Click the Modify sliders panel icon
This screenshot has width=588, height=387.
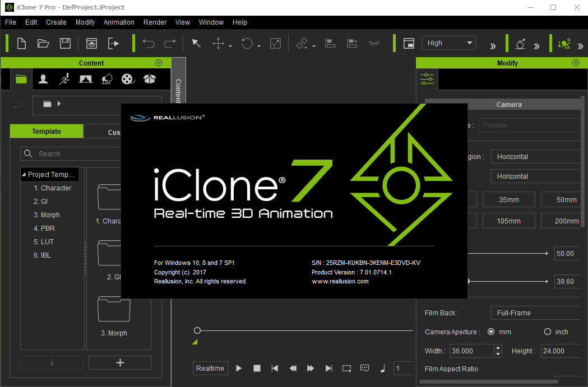[427, 79]
